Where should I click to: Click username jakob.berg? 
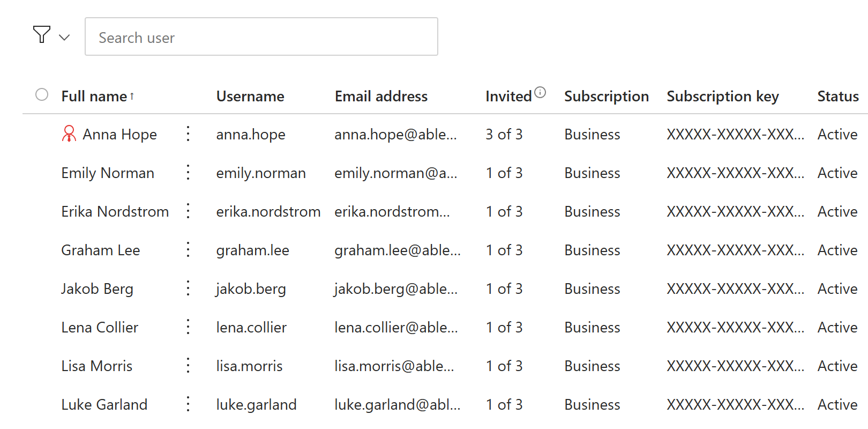click(251, 289)
